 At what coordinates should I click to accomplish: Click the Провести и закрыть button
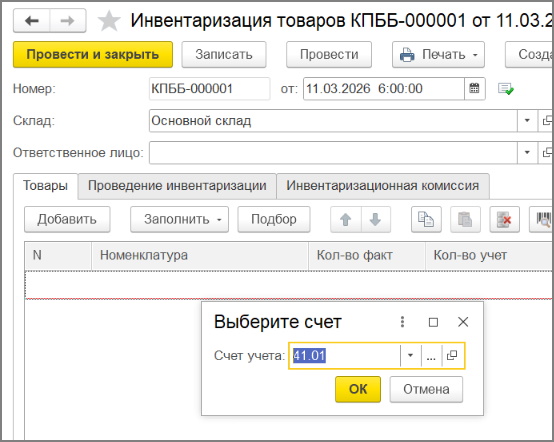93,54
